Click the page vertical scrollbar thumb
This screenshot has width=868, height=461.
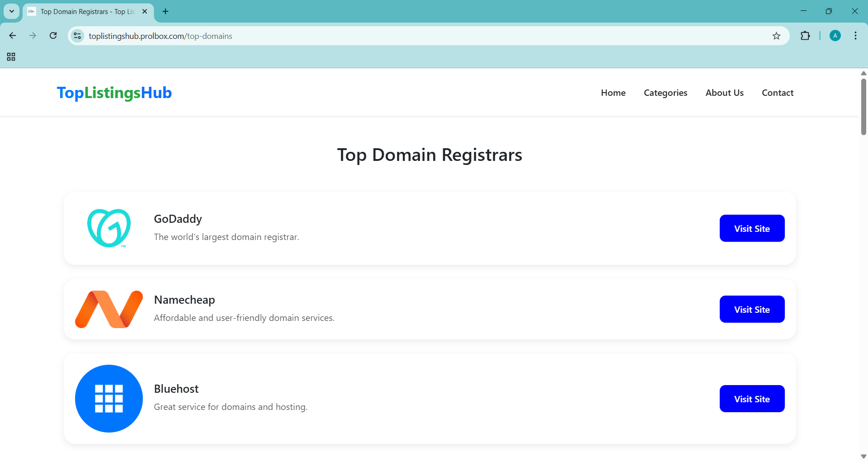click(x=863, y=107)
